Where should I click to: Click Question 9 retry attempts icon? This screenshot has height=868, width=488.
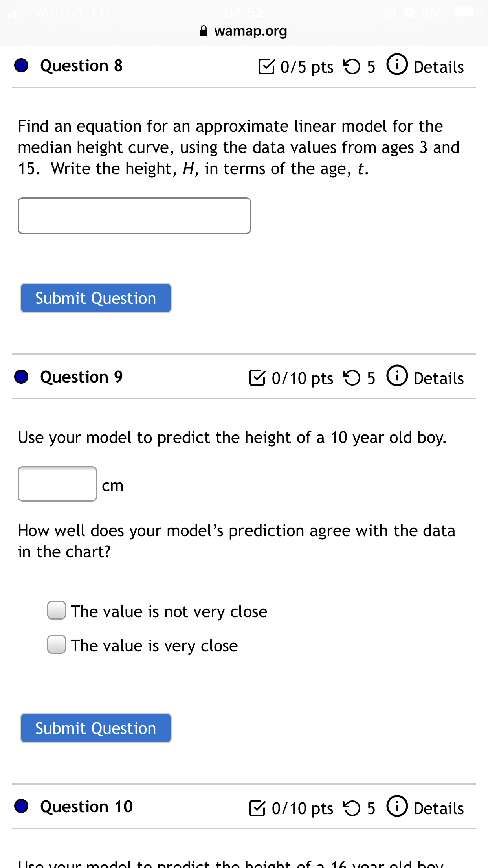point(352,378)
